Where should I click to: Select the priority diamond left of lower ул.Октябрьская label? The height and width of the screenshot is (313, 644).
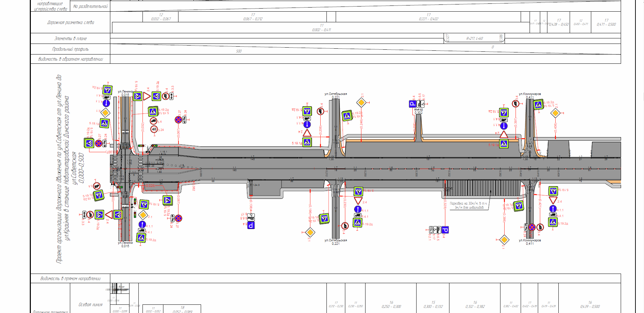[310, 232]
